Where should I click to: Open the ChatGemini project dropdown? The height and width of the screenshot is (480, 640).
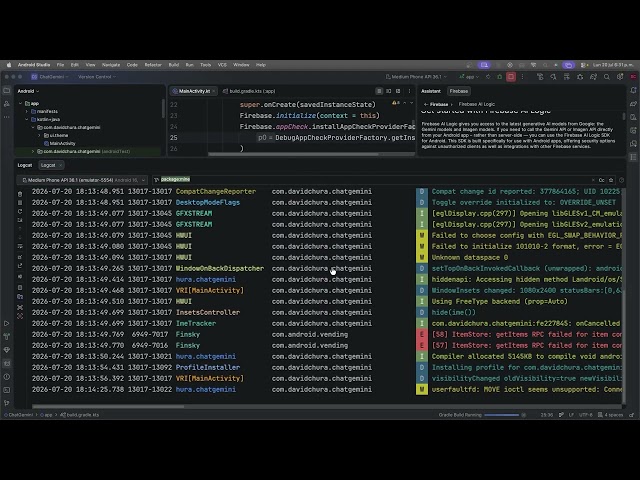(50, 77)
